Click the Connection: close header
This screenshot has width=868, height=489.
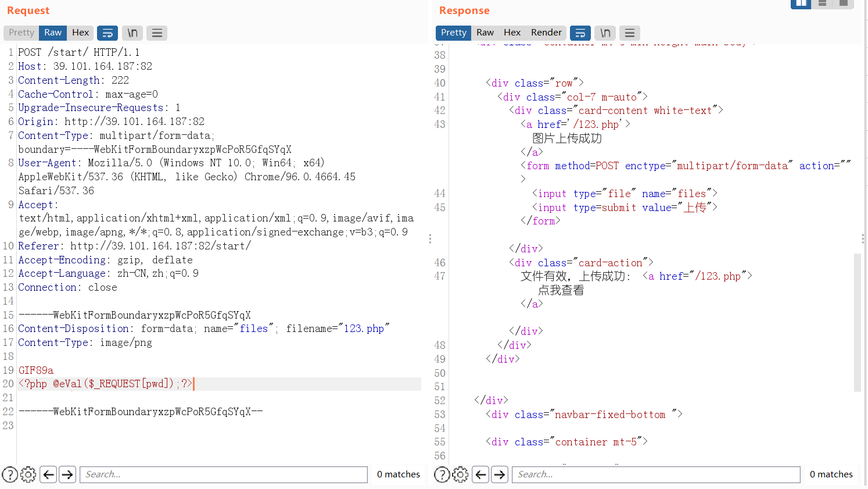click(x=67, y=287)
